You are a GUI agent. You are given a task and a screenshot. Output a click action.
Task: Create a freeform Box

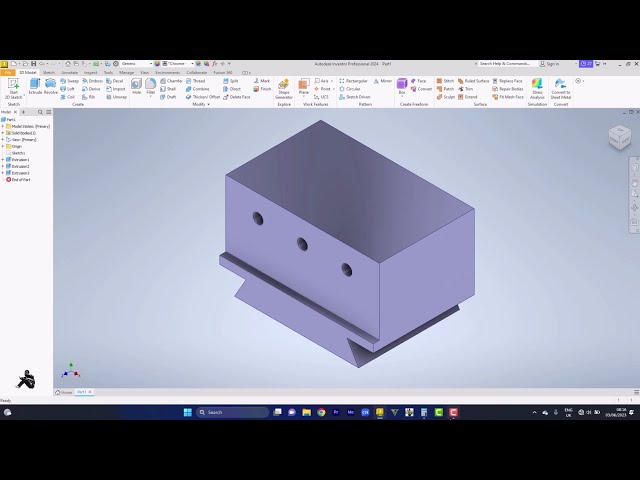click(x=402, y=87)
